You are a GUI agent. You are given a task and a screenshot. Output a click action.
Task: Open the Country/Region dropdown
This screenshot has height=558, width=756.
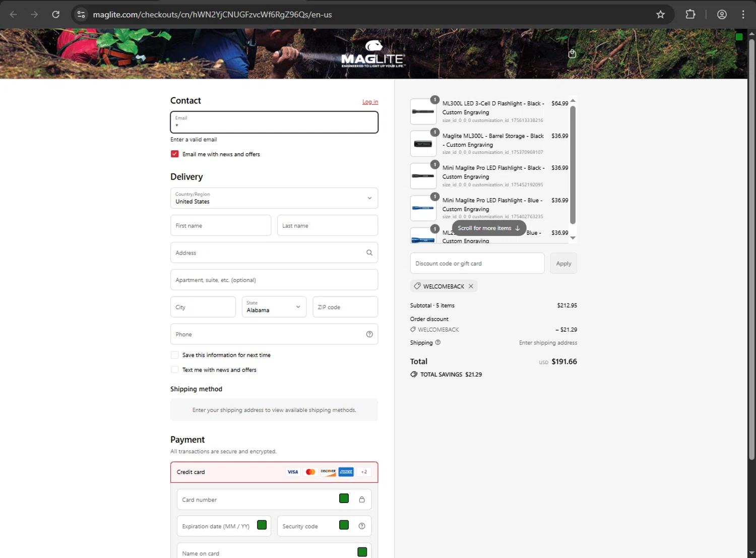[274, 198]
